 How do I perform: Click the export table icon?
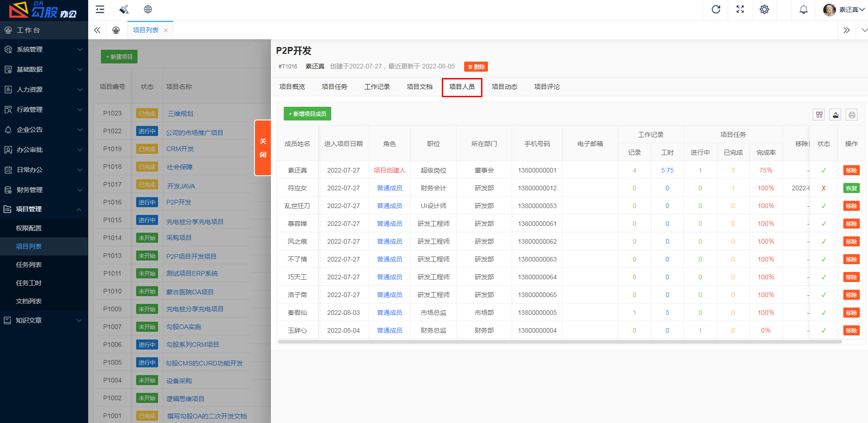(836, 115)
